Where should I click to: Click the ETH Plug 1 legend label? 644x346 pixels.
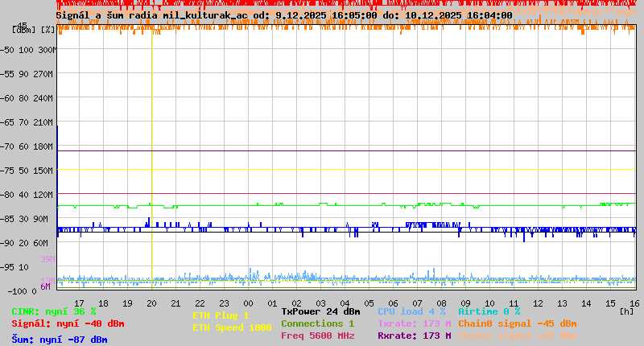(x=221, y=315)
